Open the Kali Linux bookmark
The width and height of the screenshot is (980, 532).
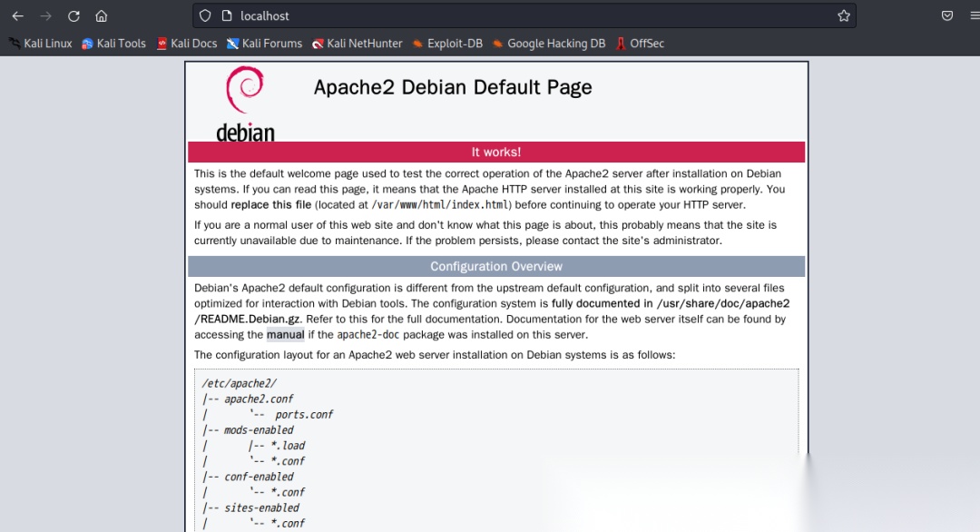(41, 43)
